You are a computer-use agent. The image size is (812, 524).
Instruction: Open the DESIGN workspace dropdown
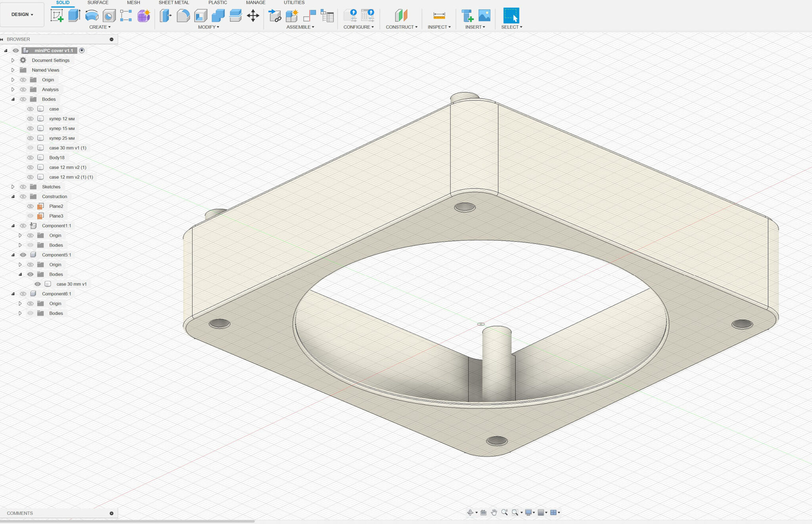pyautogui.click(x=22, y=14)
